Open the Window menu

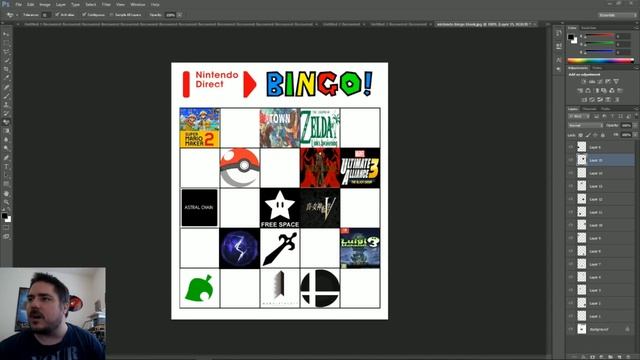[138, 4]
